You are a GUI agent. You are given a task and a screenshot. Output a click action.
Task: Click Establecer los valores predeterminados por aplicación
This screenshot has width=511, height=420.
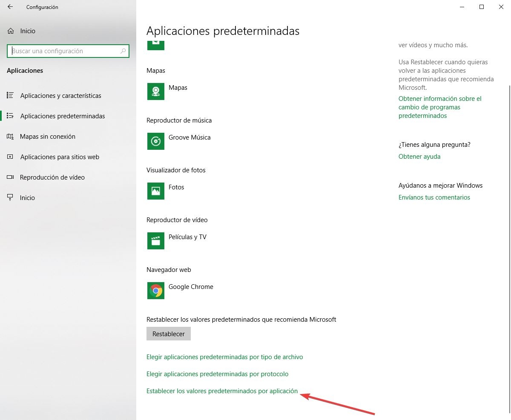click(x=222, y=391)
